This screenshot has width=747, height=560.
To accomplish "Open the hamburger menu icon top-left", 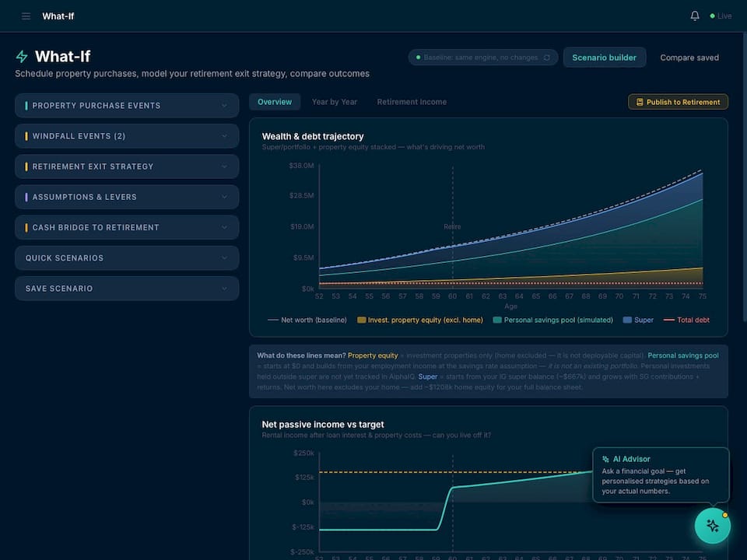I will (x=26, y=16).
